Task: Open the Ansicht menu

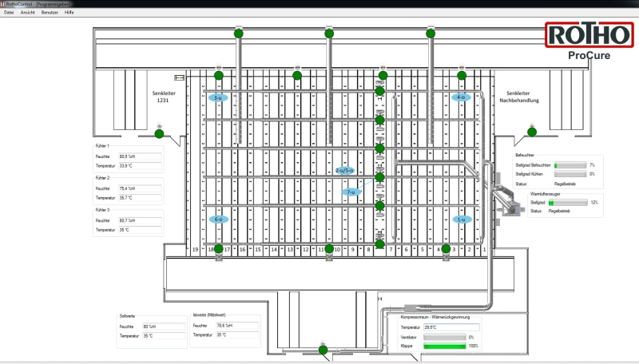Action: tap(28, 12)
